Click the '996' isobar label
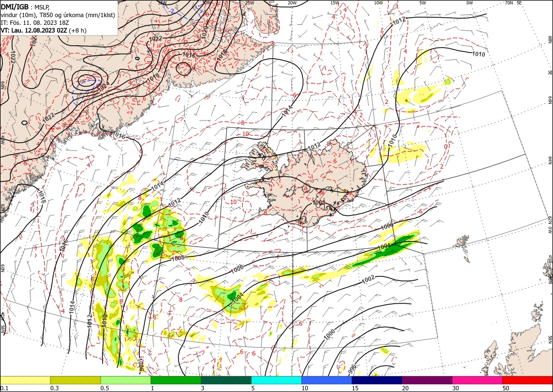Screen dimensions: 553x392 [x=352, y=368]
